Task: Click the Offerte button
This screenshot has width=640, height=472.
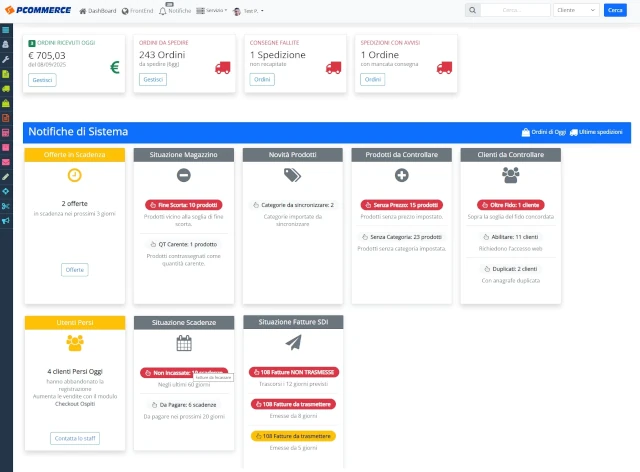Action: click(75, 270)
